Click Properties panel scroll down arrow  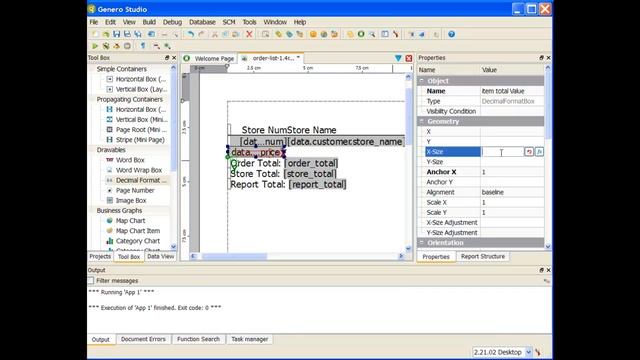[x=548, y=246]
